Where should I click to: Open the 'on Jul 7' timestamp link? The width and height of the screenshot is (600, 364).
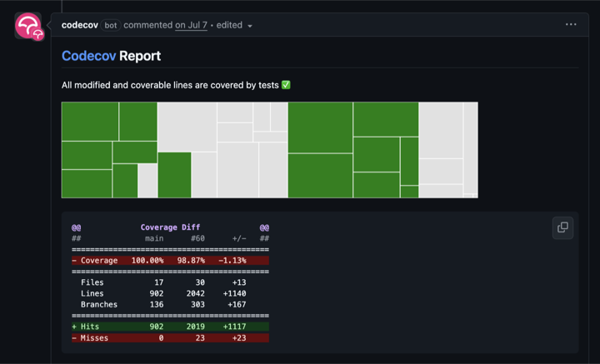[x=191, y=25]
